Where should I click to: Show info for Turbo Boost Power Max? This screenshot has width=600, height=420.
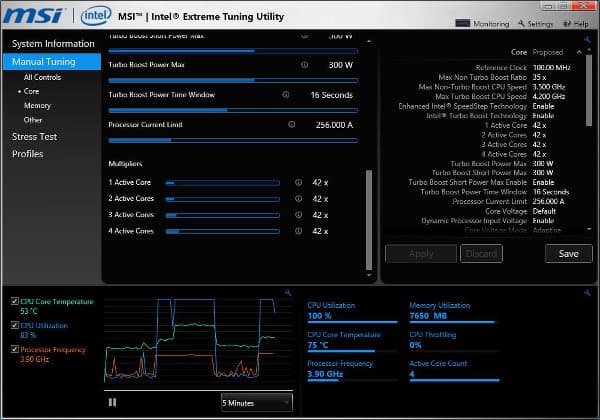coord(304,65)
